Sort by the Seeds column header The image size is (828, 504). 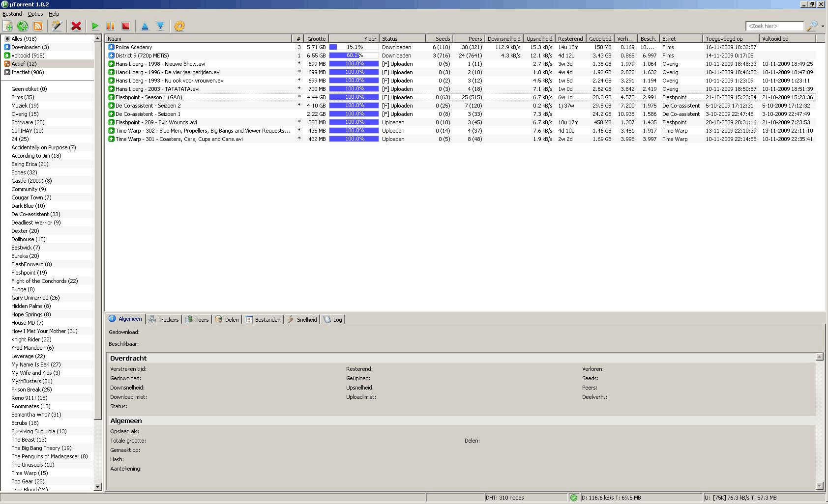coord(439,39)
